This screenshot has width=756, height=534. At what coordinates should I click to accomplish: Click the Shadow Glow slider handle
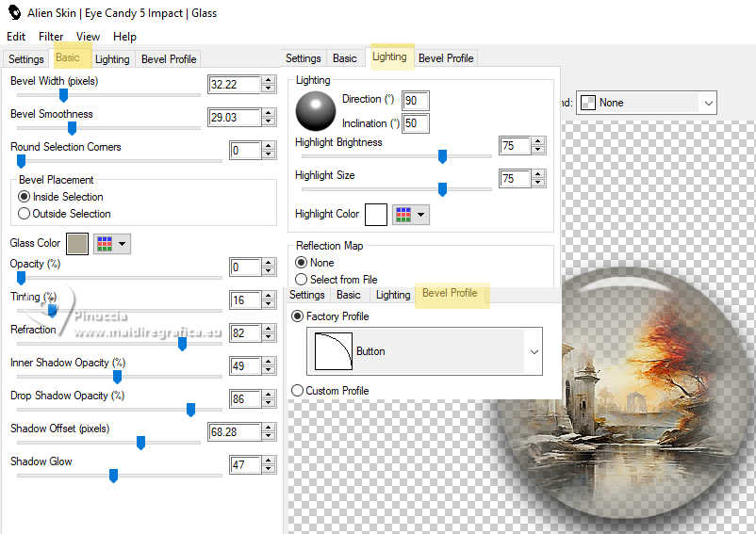113,476
